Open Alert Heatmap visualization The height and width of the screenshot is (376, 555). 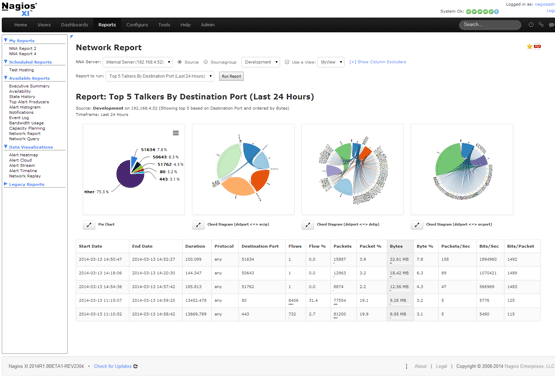tap(23, 155)
